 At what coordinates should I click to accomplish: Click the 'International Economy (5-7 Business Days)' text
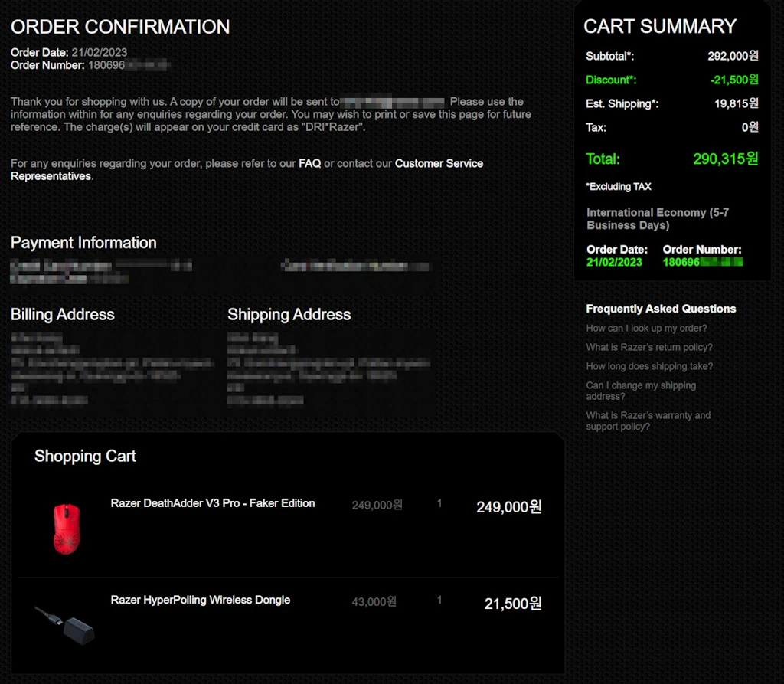(x=658, y=218)
